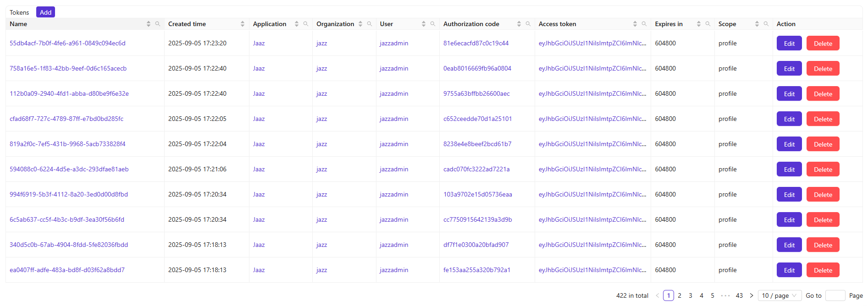Switch to page 2 of the tokens
This screenshot has width=868, height=306.
(680, 295)
